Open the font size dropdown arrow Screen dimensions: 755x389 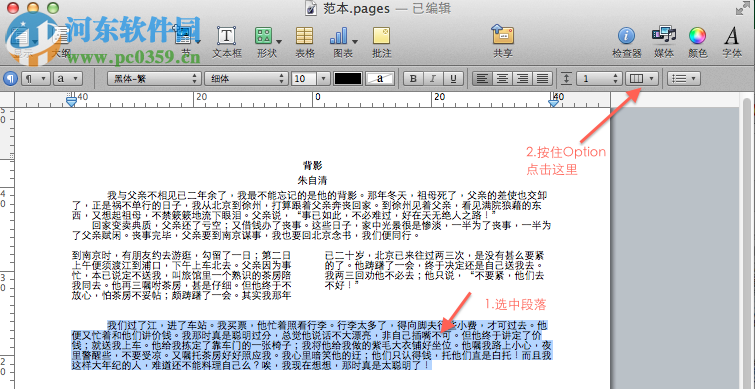pyautogui.click(x=324, y=78)
